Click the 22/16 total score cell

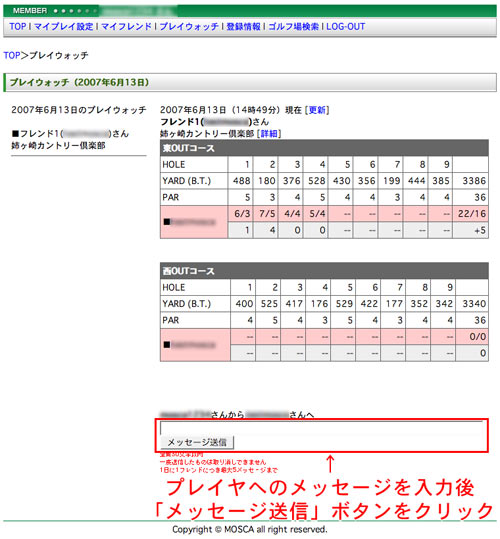(470, 214)
